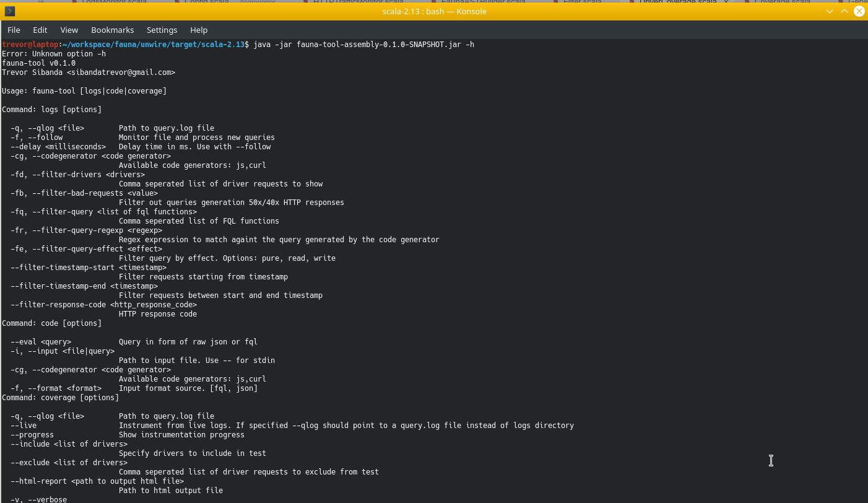The width and height of the screenshot is (868, 503).
Task: Close the Konsole window
Action: coord(859,11)
